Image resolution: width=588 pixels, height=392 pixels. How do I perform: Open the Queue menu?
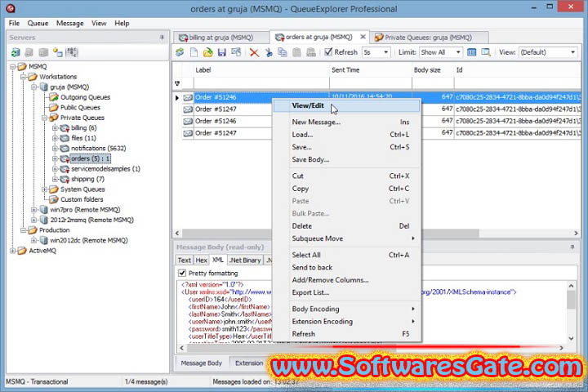38,23
